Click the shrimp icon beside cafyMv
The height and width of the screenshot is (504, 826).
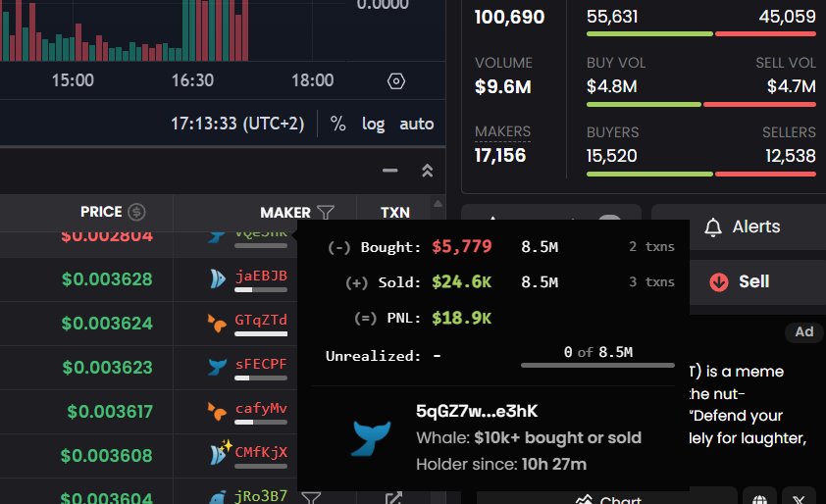tap(217, 411)
